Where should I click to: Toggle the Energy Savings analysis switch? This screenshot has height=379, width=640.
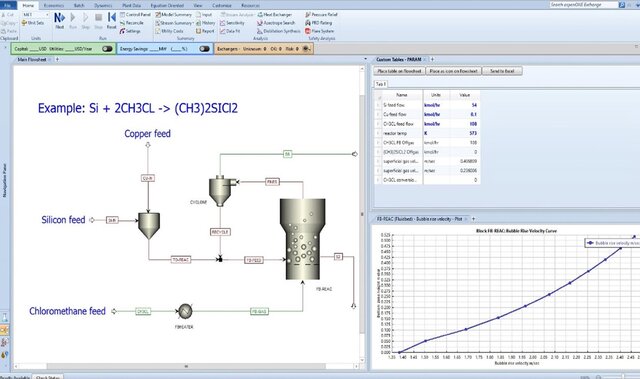(204, 49)
